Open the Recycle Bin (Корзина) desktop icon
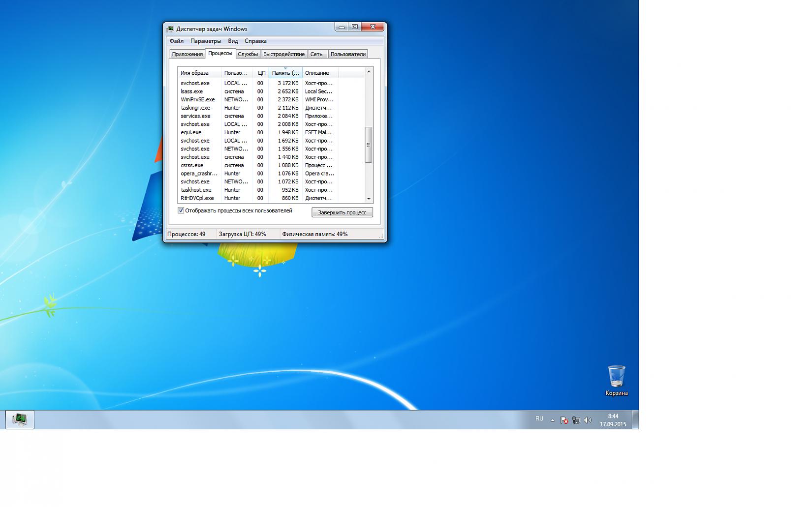The height and width of the screenshot is (507, 812). 616,378
